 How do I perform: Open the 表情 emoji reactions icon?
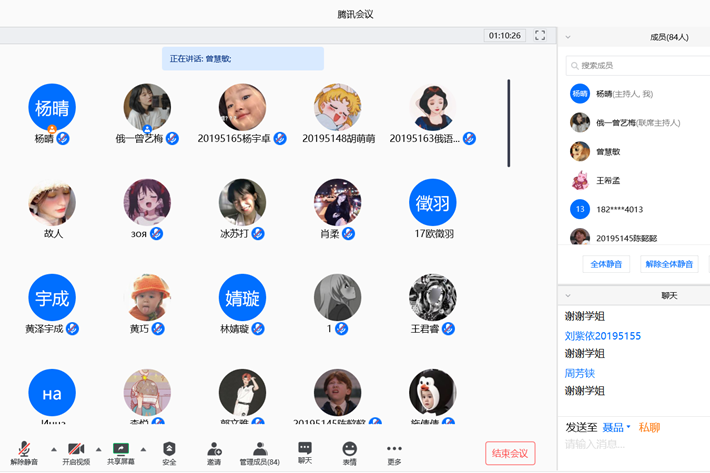[x=349, y=449]
